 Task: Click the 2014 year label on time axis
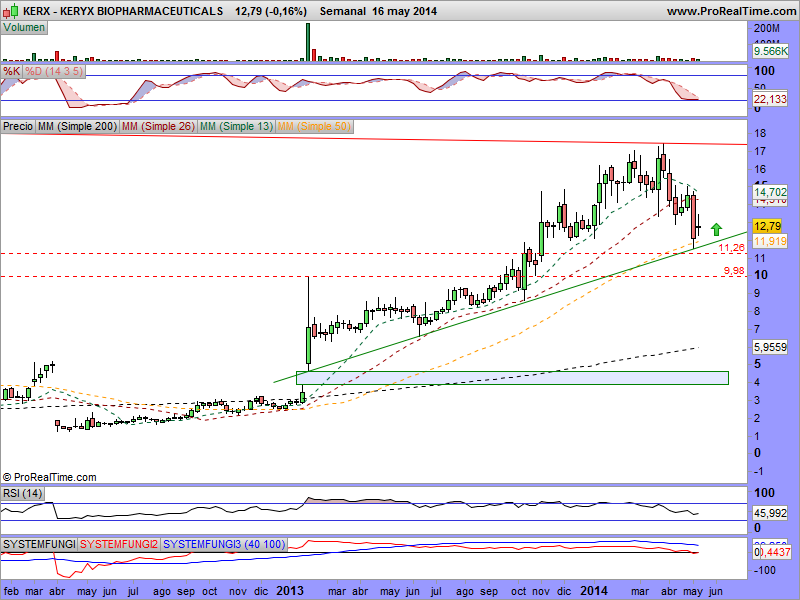point(593,591)
